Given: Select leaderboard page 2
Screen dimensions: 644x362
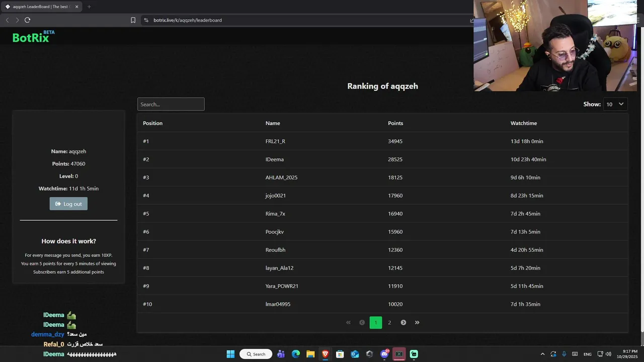Looking at the screenshot, I should (x=389, y=322).
